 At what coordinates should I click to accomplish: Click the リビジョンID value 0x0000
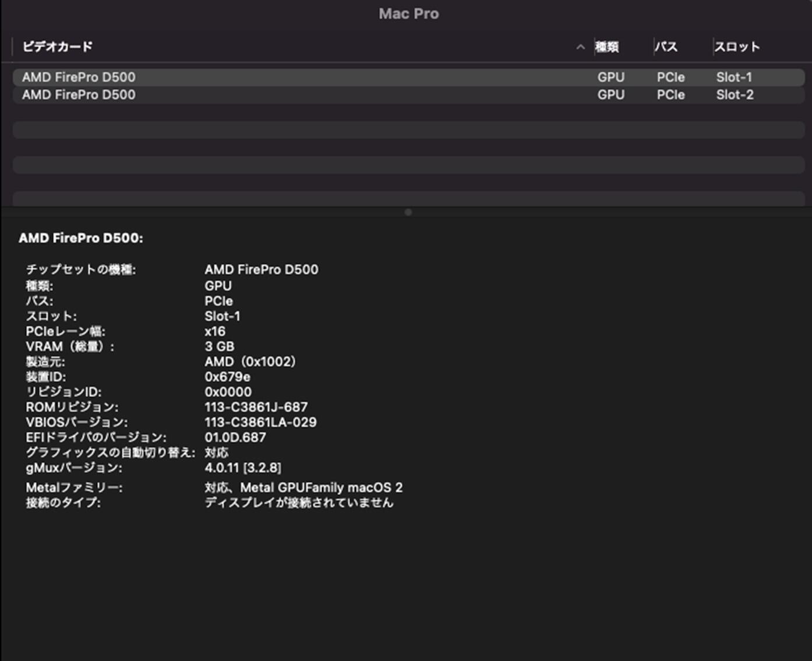tap(228, 392)
